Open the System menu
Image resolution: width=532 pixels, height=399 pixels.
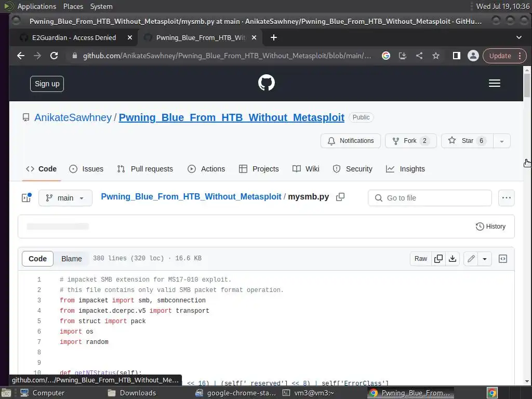pyautogui.click(x=101, y=6)
